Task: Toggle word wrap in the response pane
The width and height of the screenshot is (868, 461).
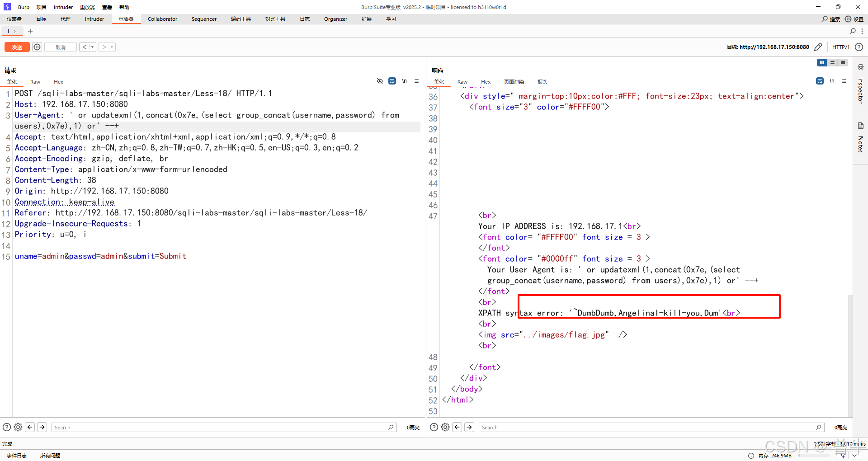Action: pyautogui.click(x=820, y=81)
